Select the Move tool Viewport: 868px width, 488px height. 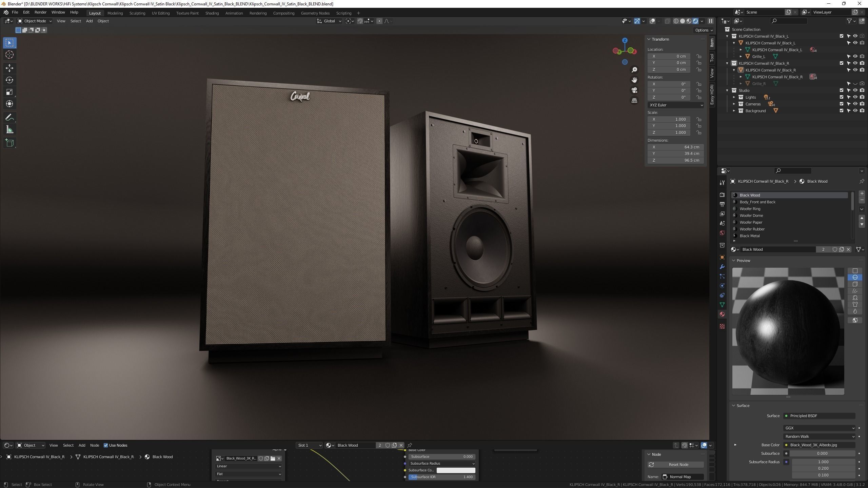click(9, 68)
